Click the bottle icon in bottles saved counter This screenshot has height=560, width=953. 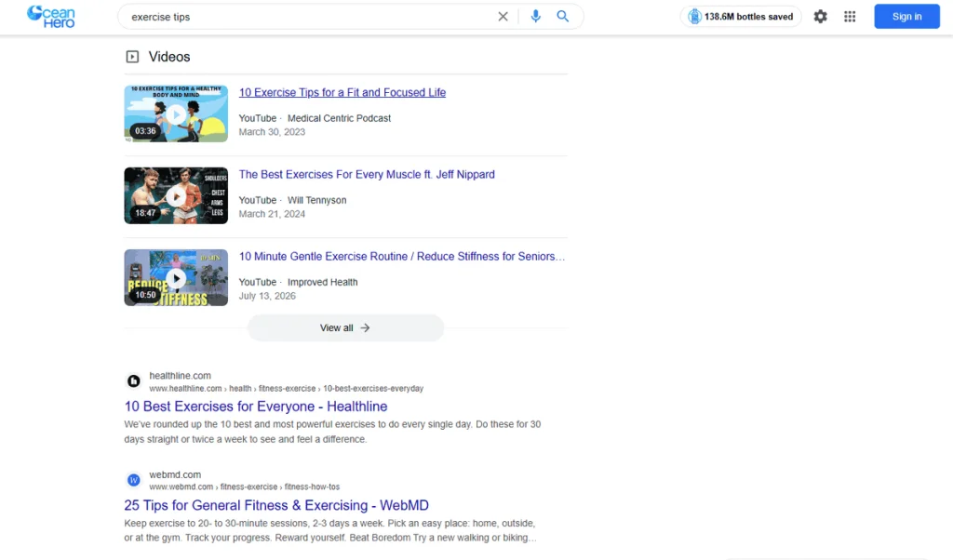point(694,17)
